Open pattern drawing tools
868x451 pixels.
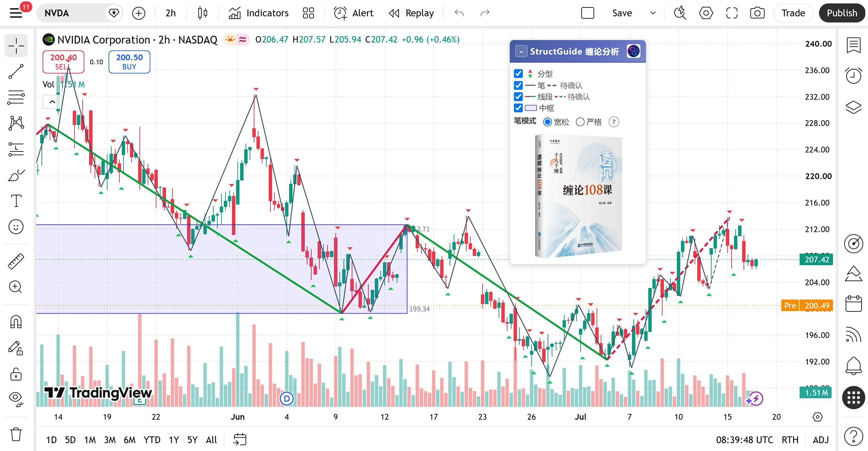coord(16,123)
